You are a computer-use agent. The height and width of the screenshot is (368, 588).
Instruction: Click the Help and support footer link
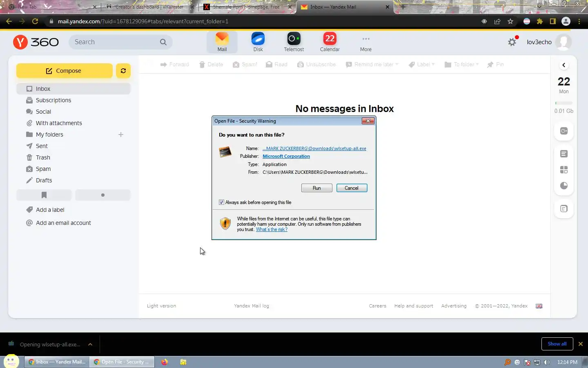click(x=414, y=306)
